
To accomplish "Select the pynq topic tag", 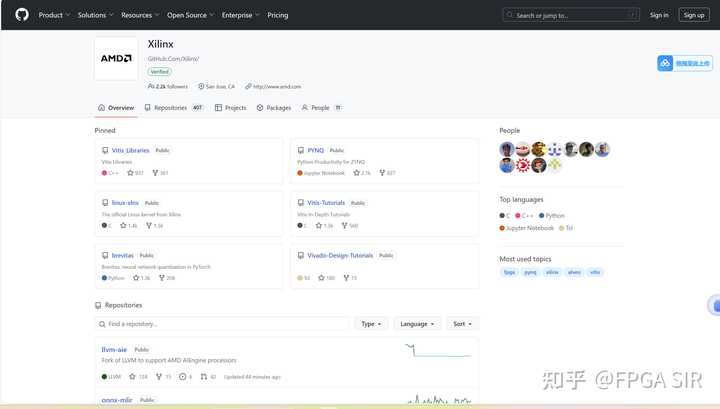I will tap(530, 272).
